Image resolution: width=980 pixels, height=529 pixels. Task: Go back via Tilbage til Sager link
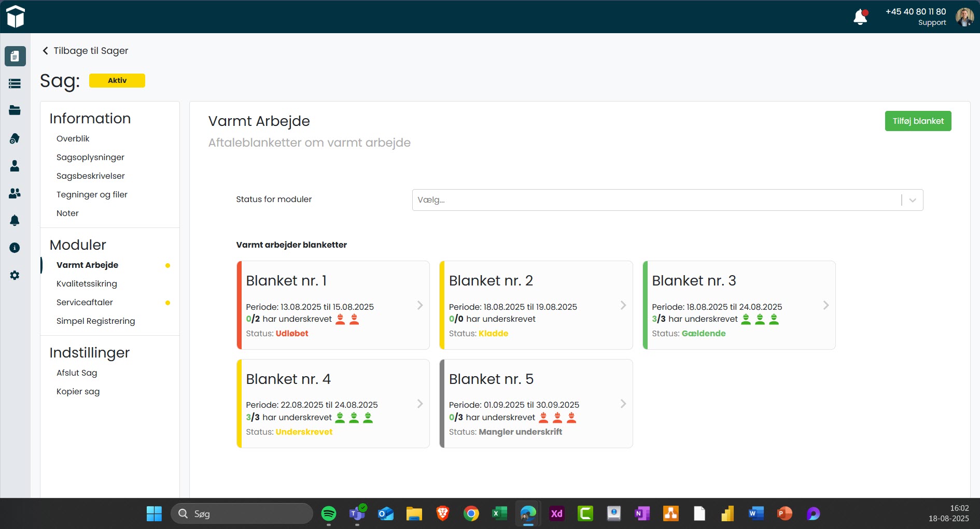[x=85, y=51]
